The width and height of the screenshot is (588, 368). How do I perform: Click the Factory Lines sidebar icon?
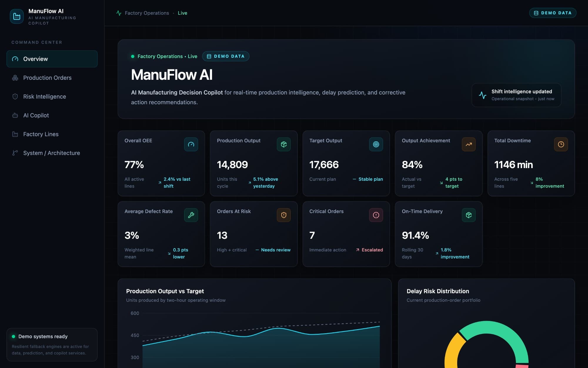tap(15, 134)
